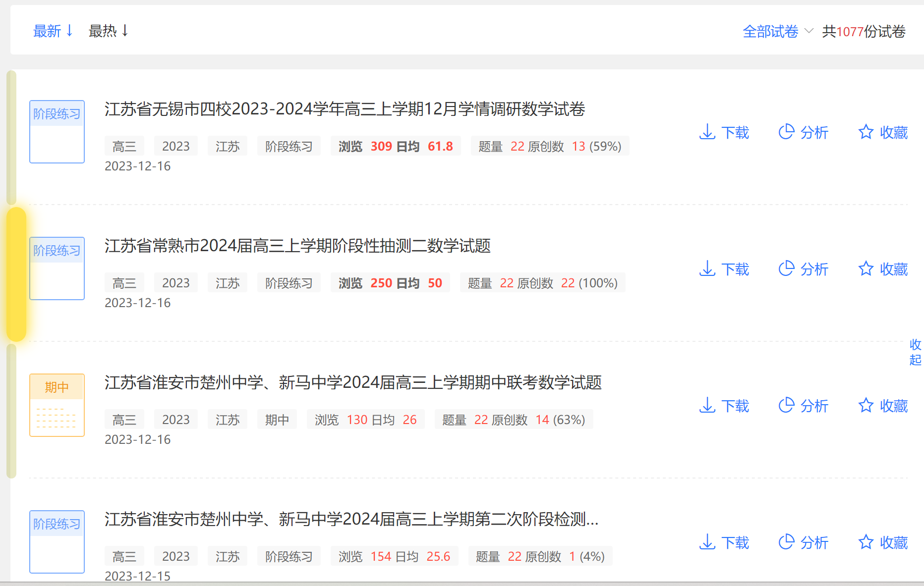The image size is (924, 586).
Task: Open the 江苏省无锡市四校 exam title link
Action: 345,109
